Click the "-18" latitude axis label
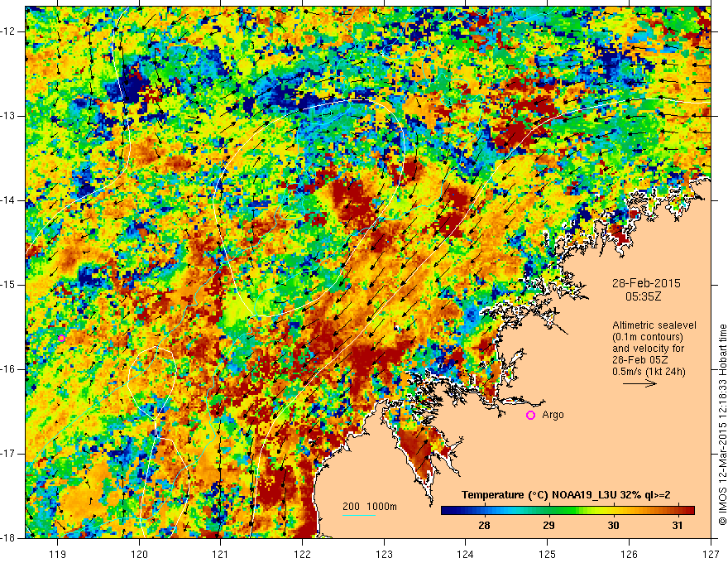 point(8,538)
